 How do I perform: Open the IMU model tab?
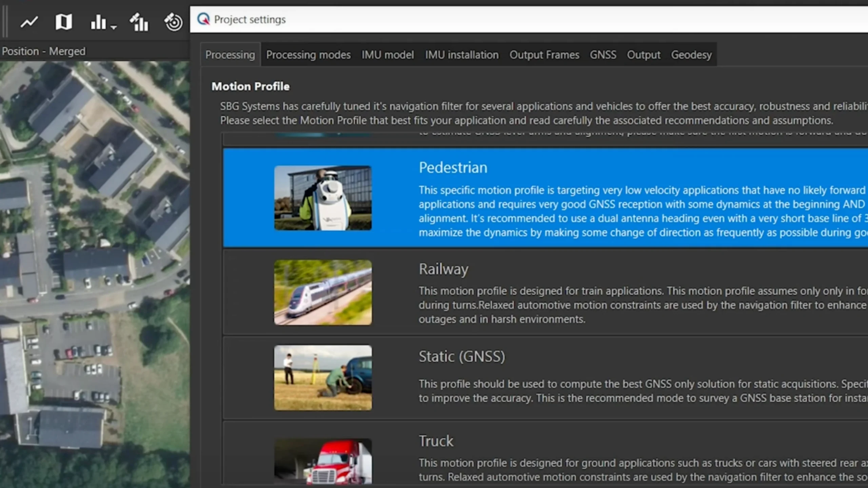[x=387, y=55]
